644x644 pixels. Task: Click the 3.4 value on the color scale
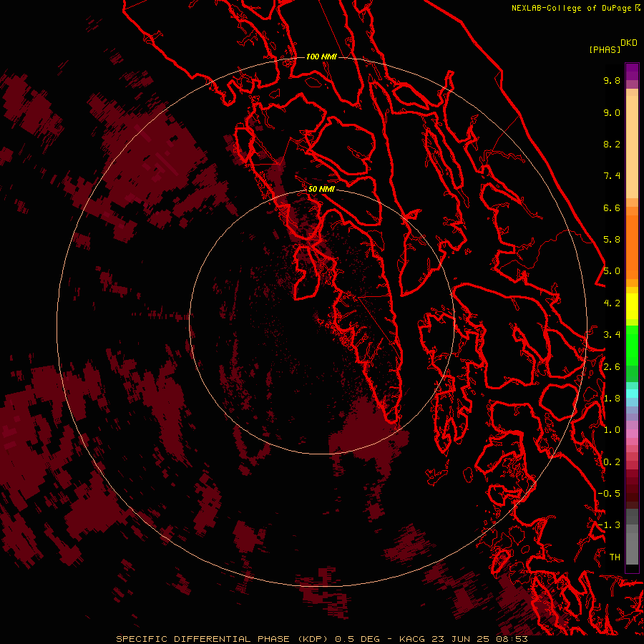tap(612, 335)
